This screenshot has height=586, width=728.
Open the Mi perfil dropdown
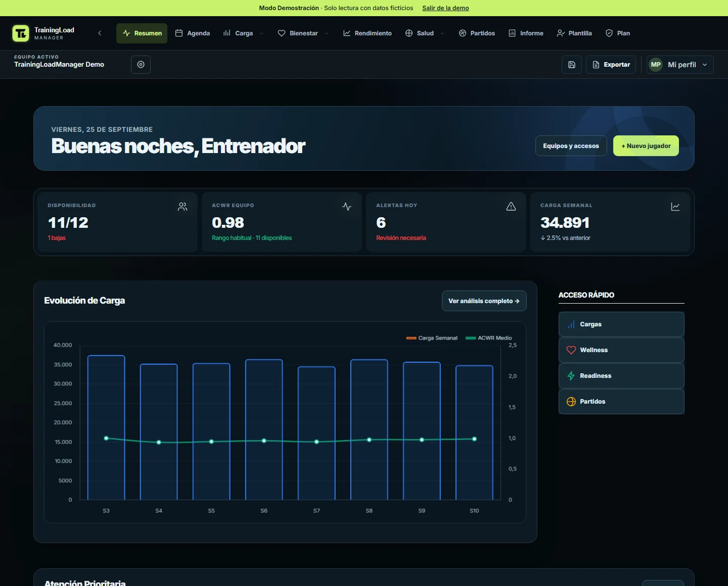point(680,65)
